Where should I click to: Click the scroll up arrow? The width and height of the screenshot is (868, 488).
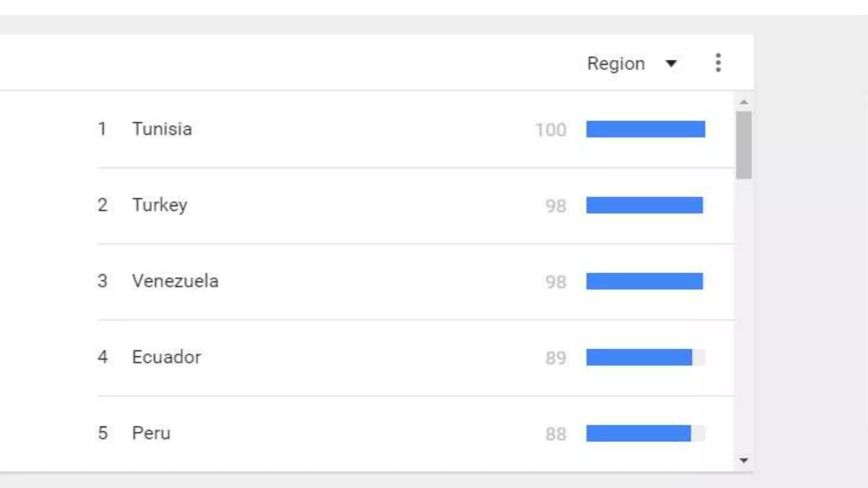click(744, 102)
